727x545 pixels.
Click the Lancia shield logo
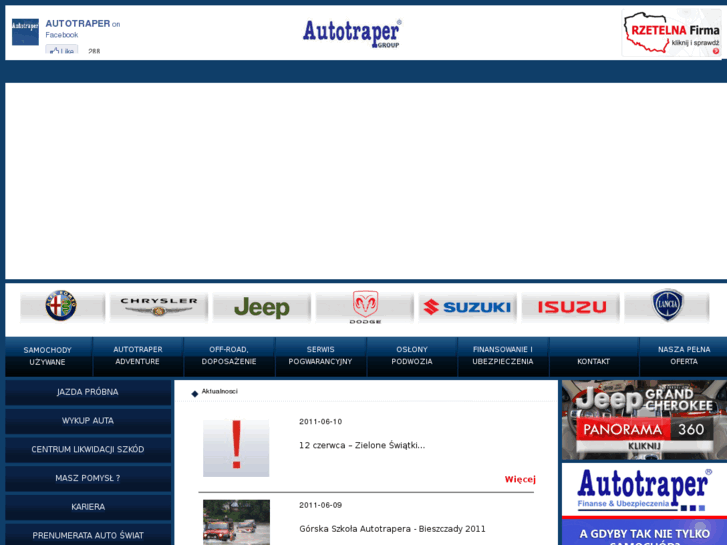tap(667, 305)
